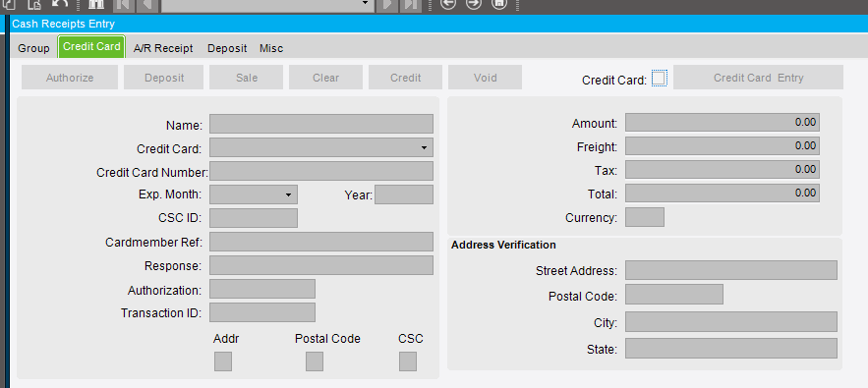
Task: Expand the Exp. Month dropdown
Action: coord(288,194)
